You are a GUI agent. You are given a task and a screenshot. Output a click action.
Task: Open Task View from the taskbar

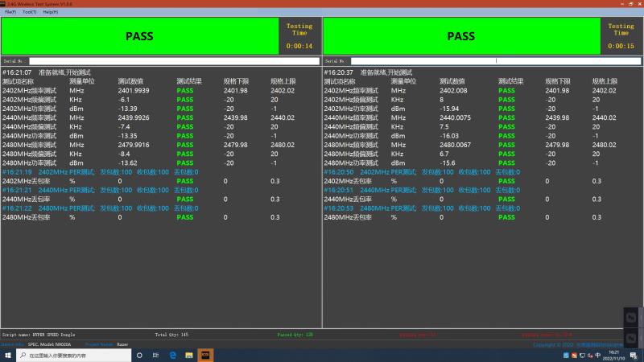click(x=156, y=355)
